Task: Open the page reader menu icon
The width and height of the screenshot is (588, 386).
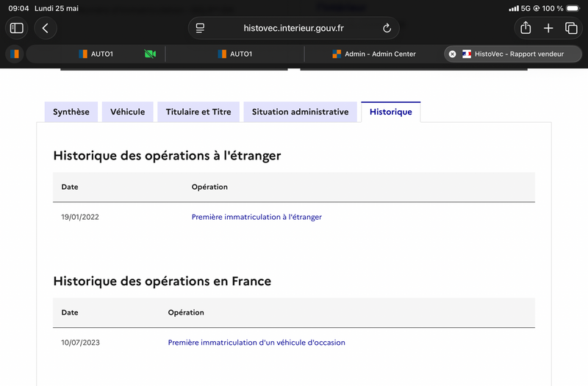Action: click(x=200, y=28)
